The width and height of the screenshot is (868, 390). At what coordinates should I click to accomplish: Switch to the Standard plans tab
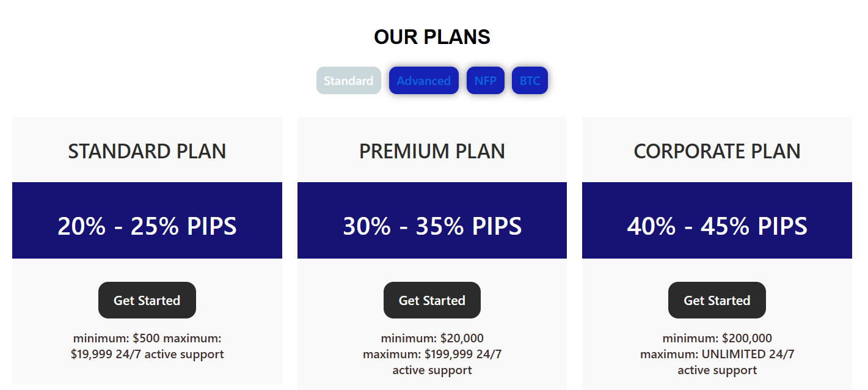[x=348, y=81]
